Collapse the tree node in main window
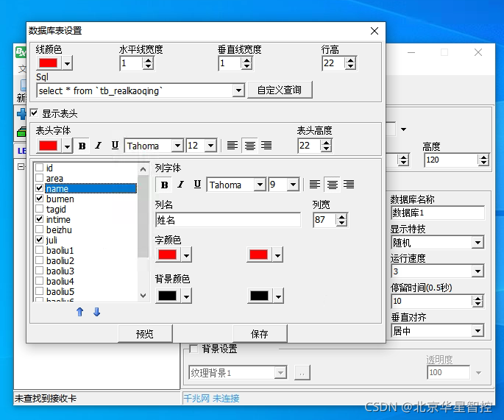The height and width of the screenshot is (420, 504). (21, 166)
